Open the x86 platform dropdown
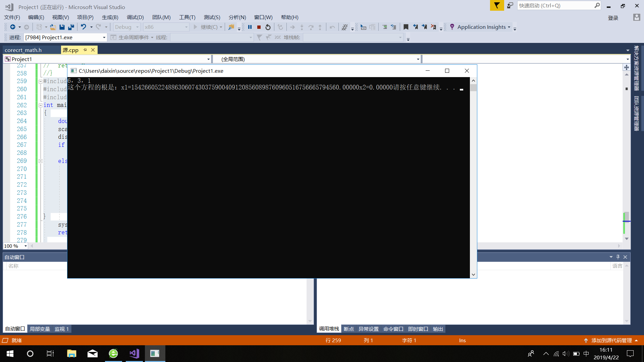The height and width of the screenshot is (362, 644). coord(166,27)
